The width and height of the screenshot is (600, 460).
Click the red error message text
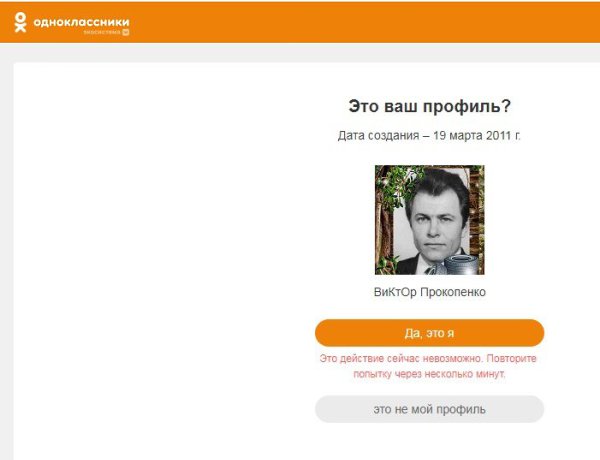pyautogui.click(x=429, y=366)
